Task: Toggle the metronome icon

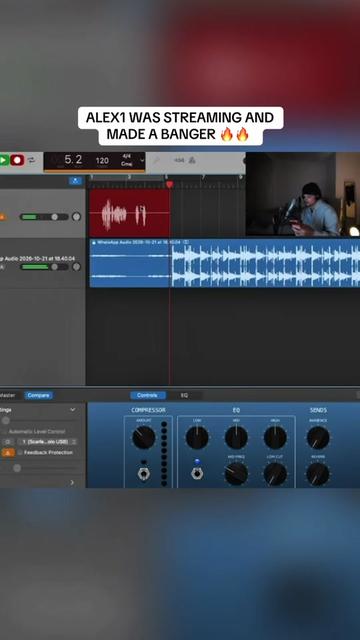Action: pyautogui.click(x=192, y=160)
